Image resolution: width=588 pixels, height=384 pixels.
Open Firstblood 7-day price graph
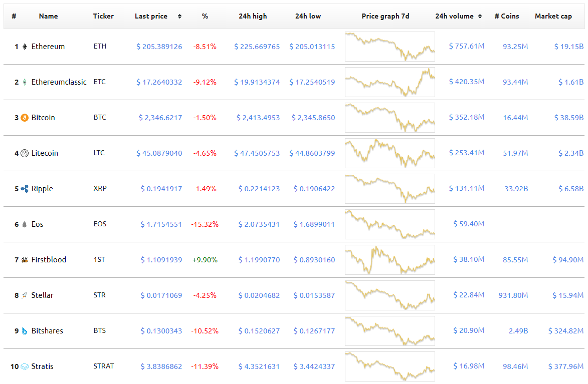(x=390, y=260)
